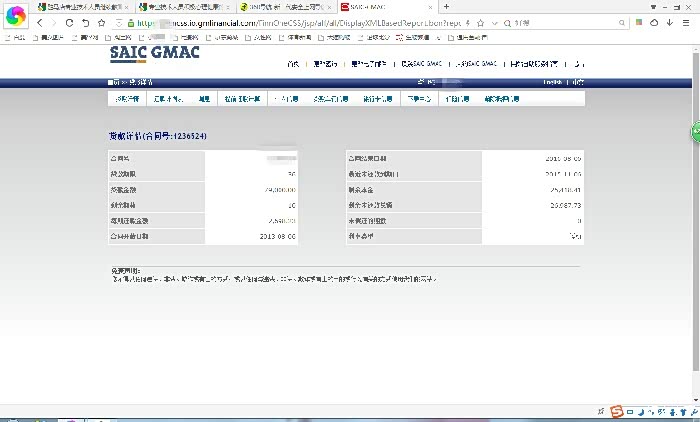Click the wrench tool icon in status bar
Viewport: 700px width, 422px height.
tap(694, 412)
